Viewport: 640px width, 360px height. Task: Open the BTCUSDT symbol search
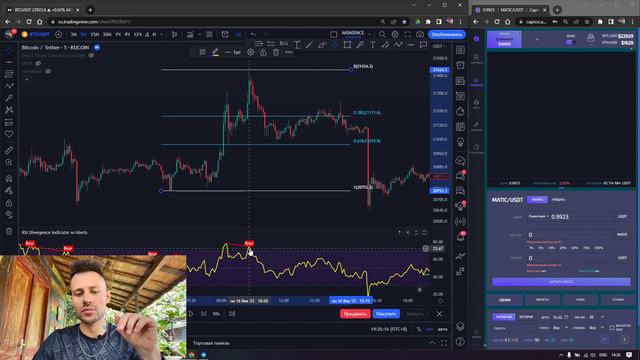(x=39, y=35)
